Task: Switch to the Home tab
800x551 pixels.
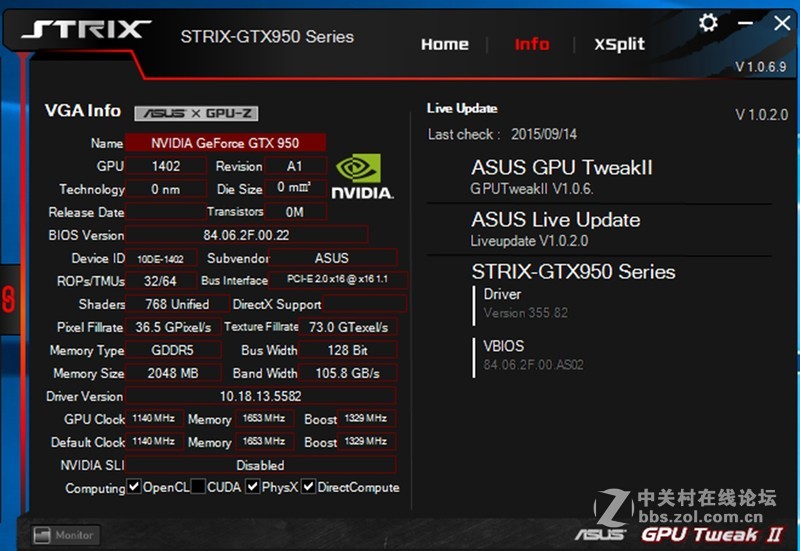Action: pyautogui.click(x=444, y=44)
